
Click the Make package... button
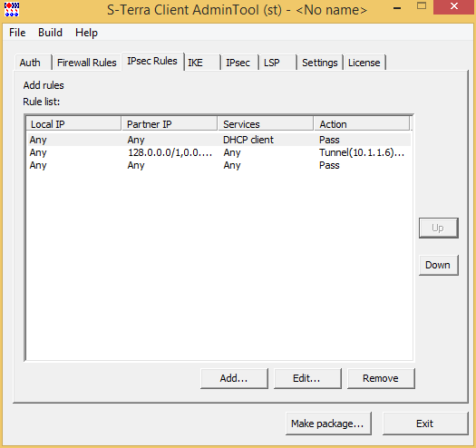(x=328, y=424)
